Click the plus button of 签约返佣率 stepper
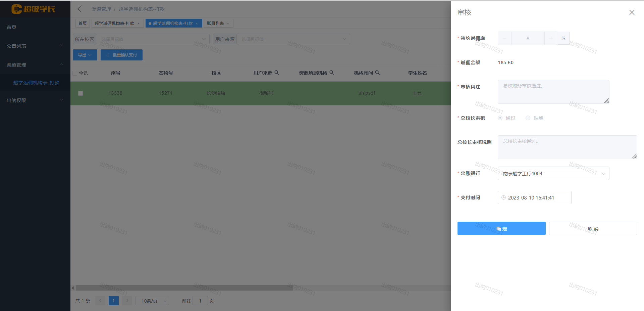This screenshot has height=311, width=644. click(551, 39)
